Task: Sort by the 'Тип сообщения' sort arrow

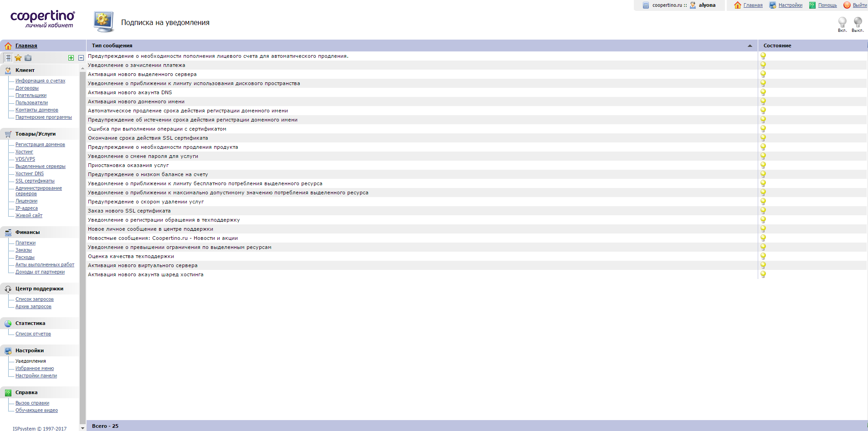Action: coord(750,46)
